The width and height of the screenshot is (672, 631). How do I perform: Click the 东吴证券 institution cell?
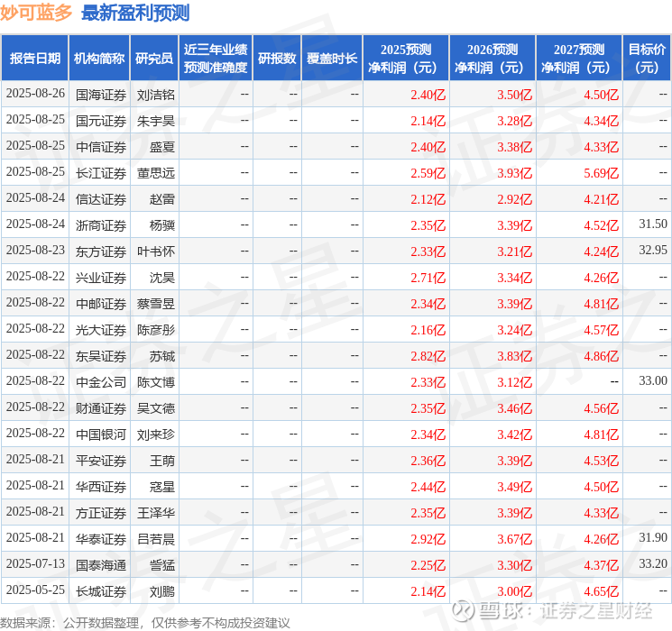(x=101, y=356)
